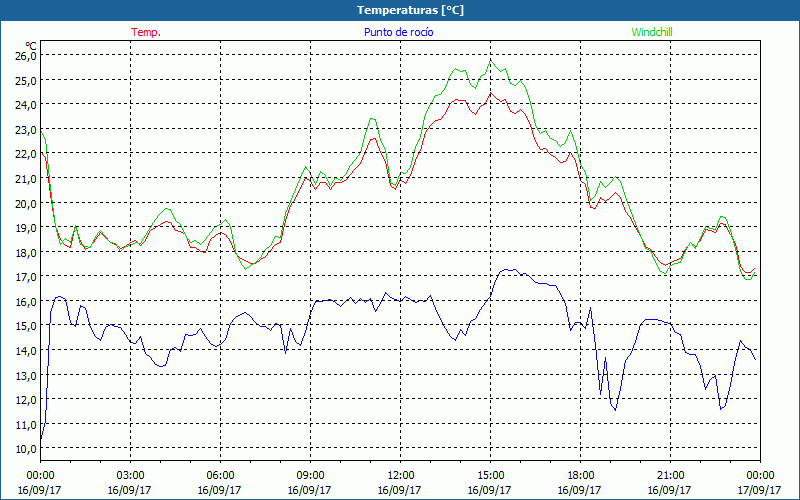
Task: Click the 21:00 time axis label
Action: point(670,476)
